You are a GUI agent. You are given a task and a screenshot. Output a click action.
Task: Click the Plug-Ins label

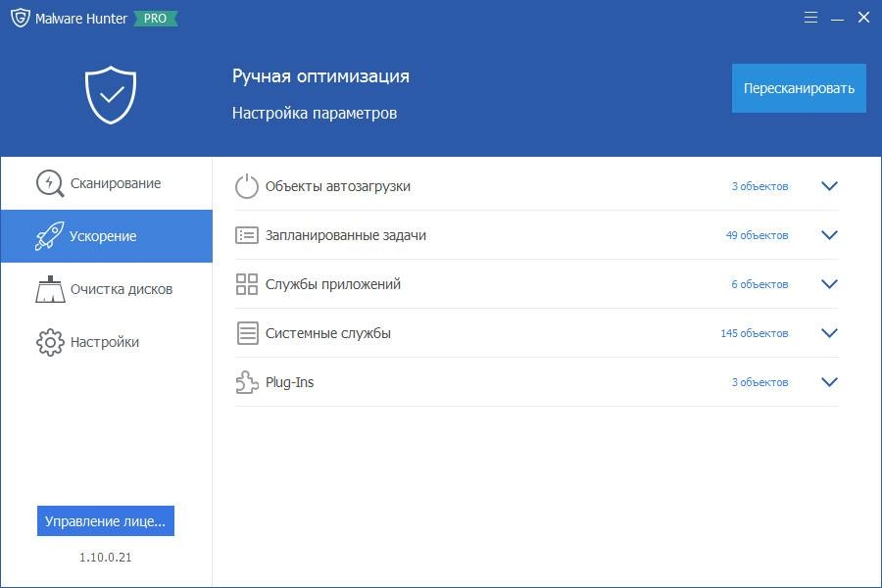coord(289,382)
